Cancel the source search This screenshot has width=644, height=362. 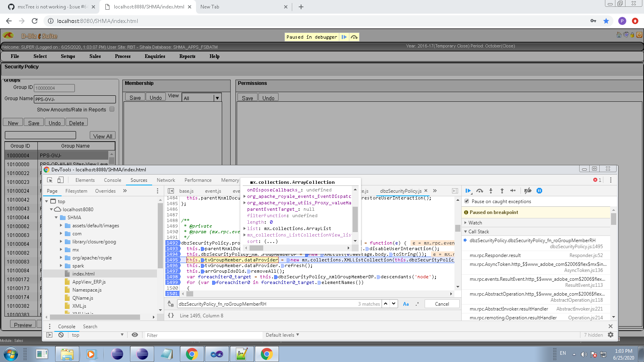(442, 304)
